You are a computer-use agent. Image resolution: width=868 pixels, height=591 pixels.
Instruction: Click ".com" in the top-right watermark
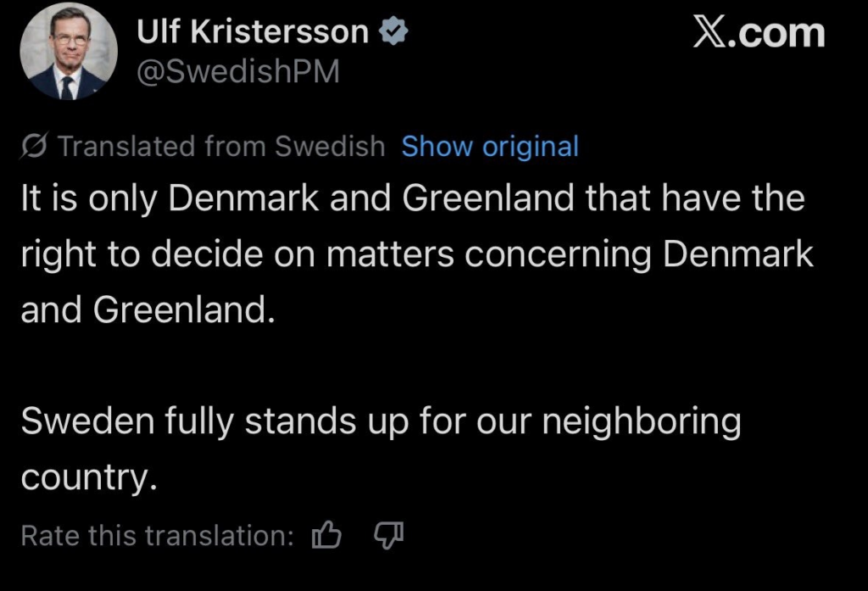pyautogui.click(x=781, y=34)
